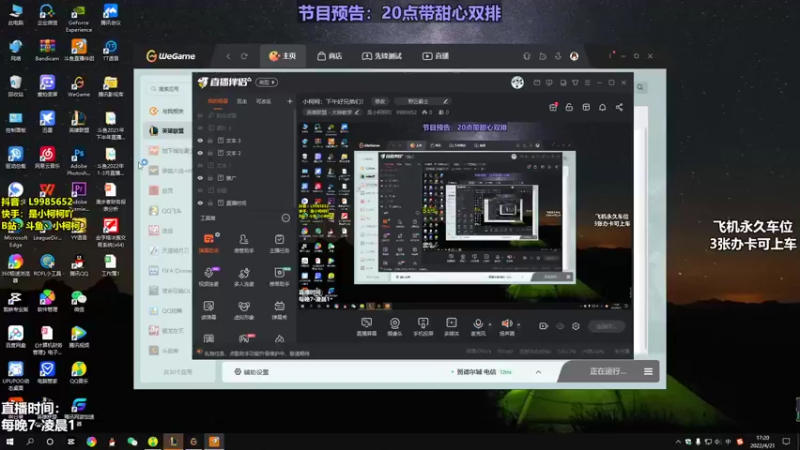Open Windows Start menu

click(10, 442)
